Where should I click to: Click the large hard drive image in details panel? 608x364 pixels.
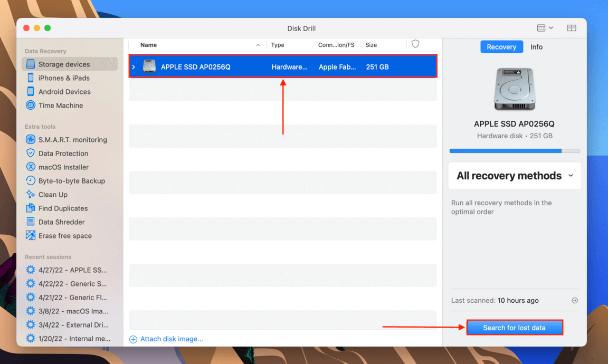pos(514,89)
